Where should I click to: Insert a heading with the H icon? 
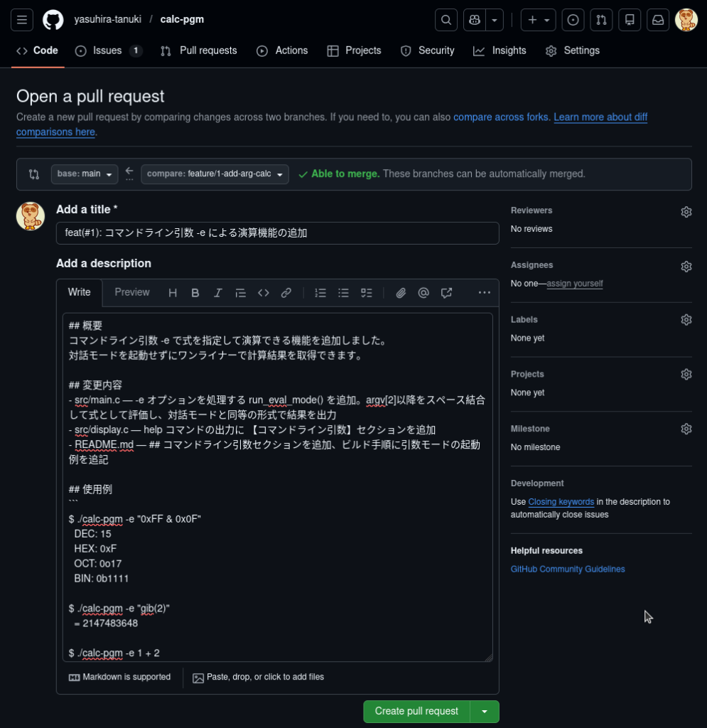tap(173, 293)
